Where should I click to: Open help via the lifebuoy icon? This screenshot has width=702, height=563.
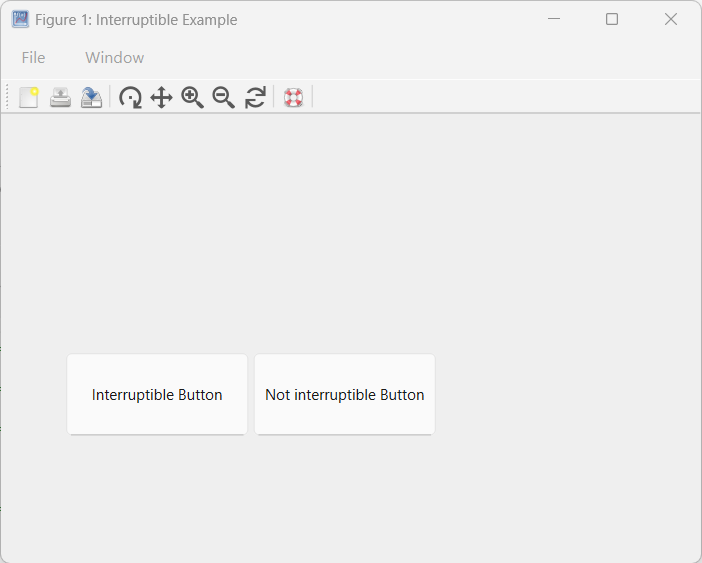(293, 97)
